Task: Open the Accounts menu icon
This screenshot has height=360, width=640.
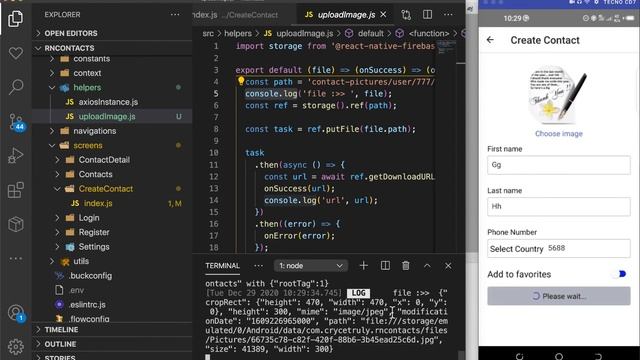Action: click(x=16, y=313)
